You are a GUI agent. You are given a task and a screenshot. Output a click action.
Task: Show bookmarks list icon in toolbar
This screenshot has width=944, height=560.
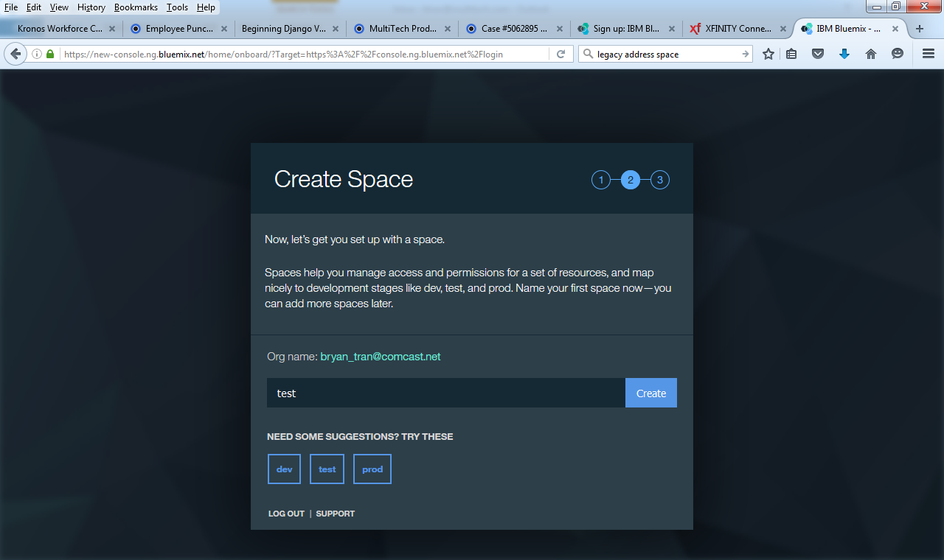tap(791, 54)
